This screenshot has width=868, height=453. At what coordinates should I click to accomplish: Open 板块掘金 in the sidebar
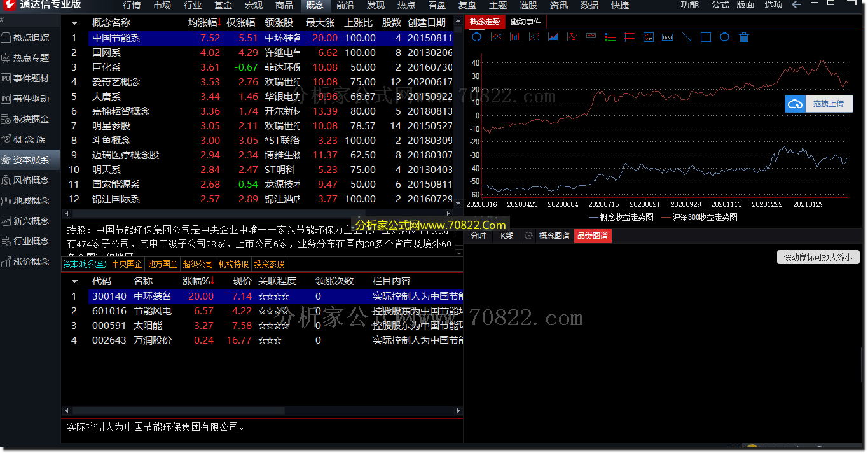[x=31, y=119]
